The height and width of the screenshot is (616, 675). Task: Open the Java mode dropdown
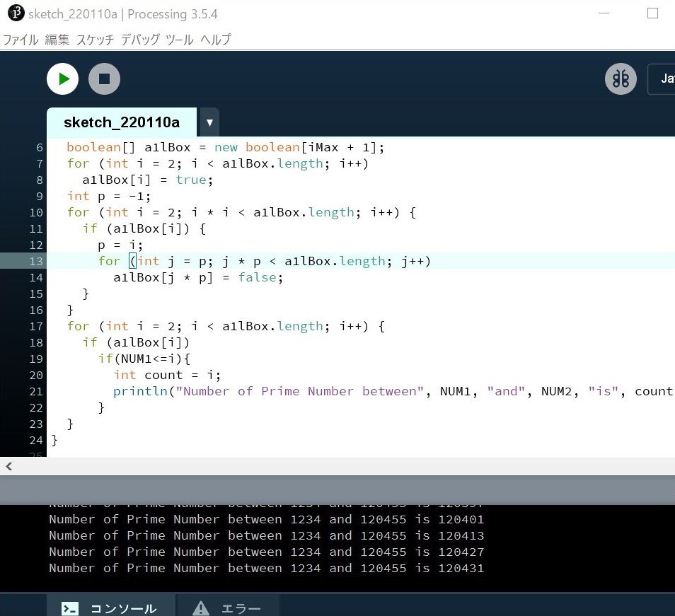[x=662, y=79]
